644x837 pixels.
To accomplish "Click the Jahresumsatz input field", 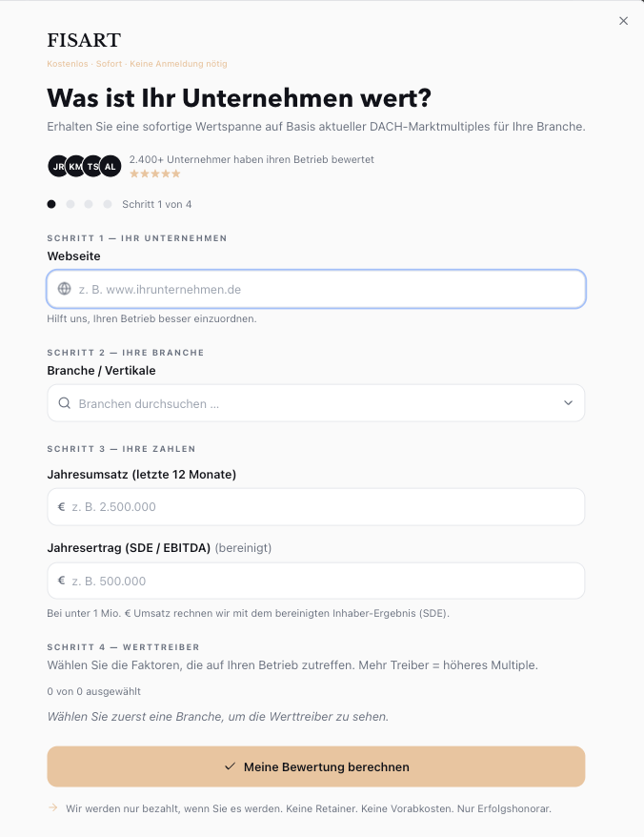I will (316, 506).
